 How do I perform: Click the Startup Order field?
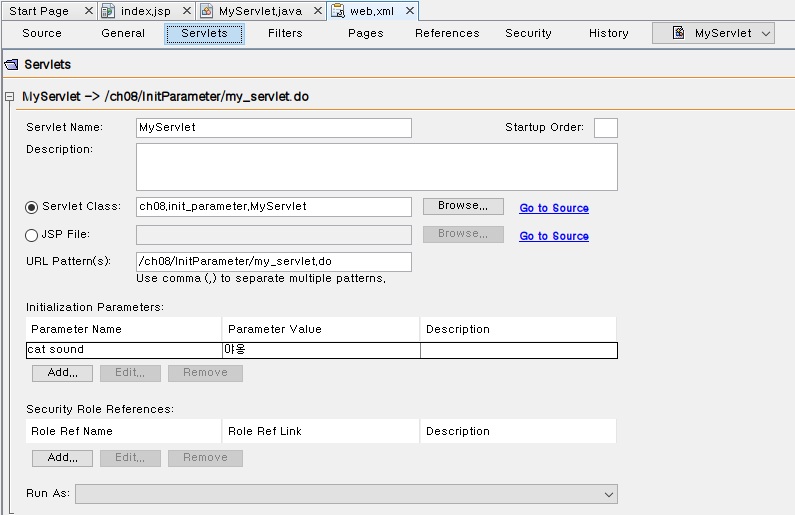coord(605,128)
